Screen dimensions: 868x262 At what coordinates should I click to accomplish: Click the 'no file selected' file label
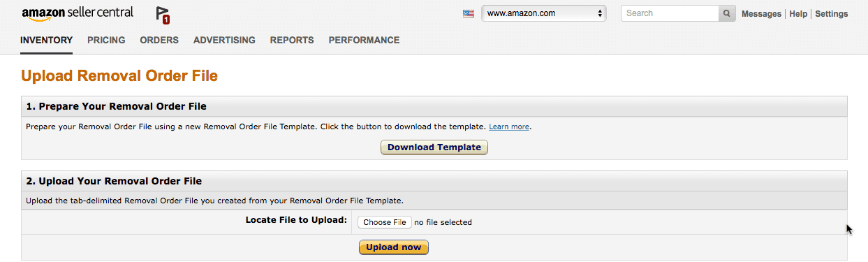click(443, 223)
